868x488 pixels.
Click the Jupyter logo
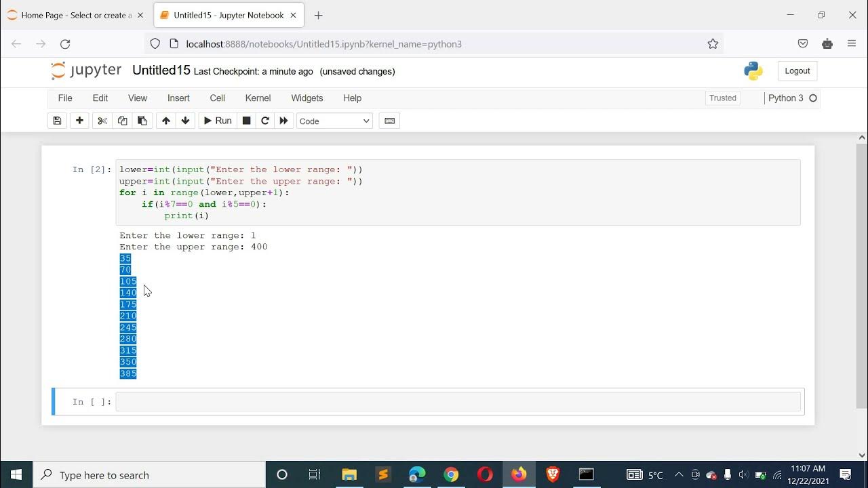tap(86, 70)
